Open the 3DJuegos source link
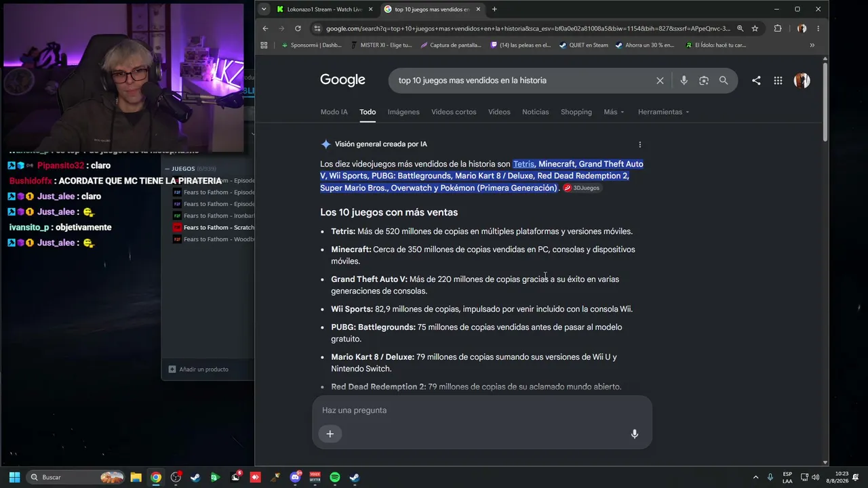 point(582,188)
